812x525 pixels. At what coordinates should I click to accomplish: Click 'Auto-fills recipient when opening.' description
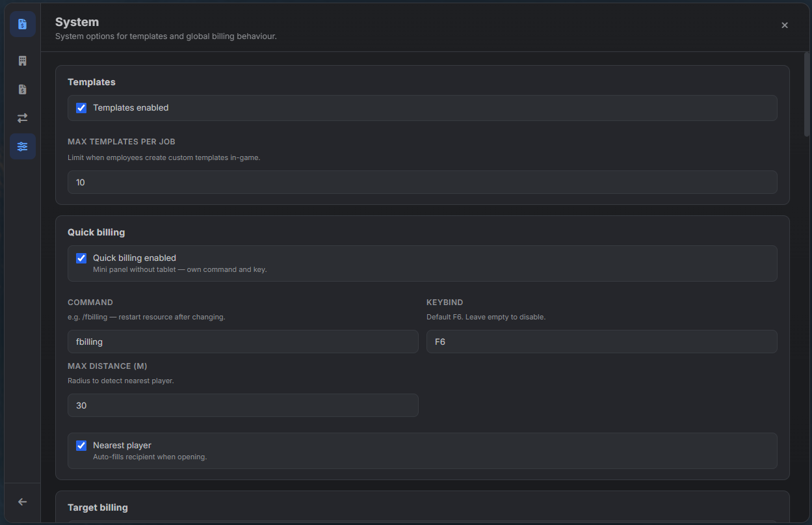(x=150, y=457)
